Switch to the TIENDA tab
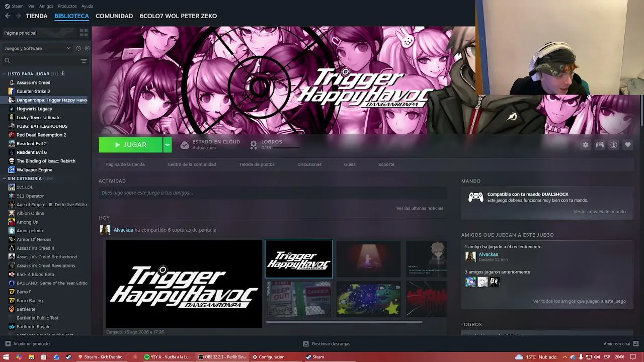Image resolution: width=644 pixels, height=362 pixels. coord(37,16)
